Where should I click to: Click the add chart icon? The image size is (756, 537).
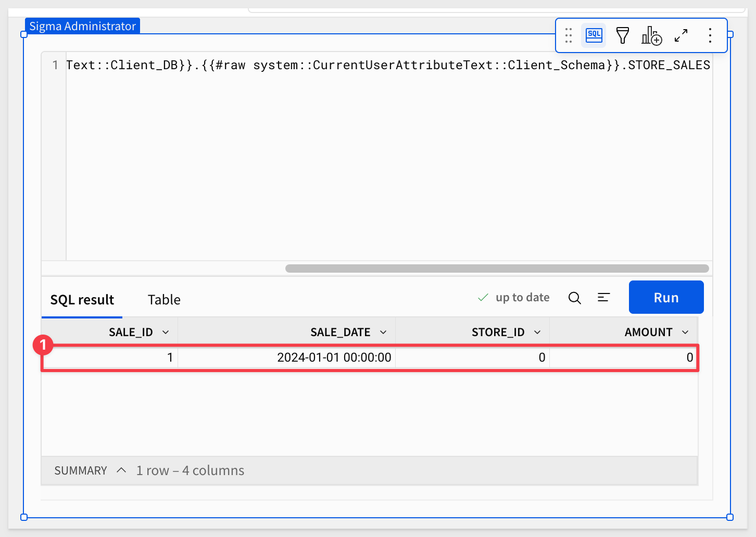pyautogui.click(x=651, y=35)
